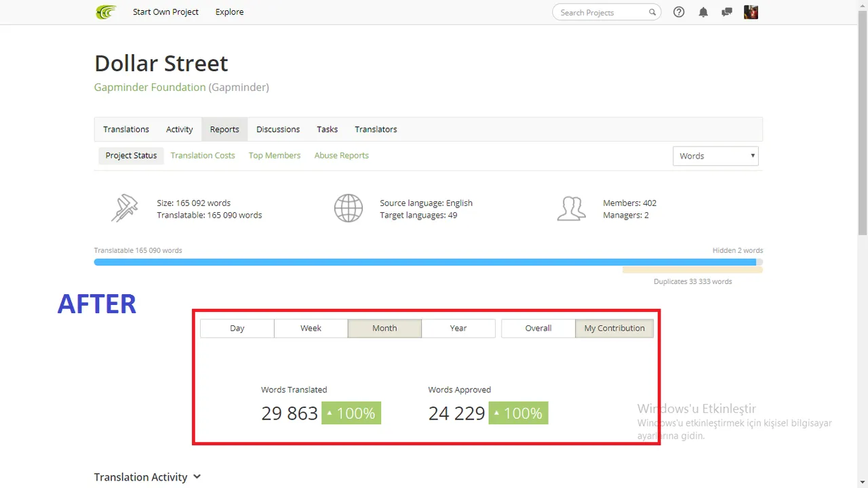This screenshot has width=868, height=488.
Task: Click 'Managers: 2' text
Action: [626, 216]
